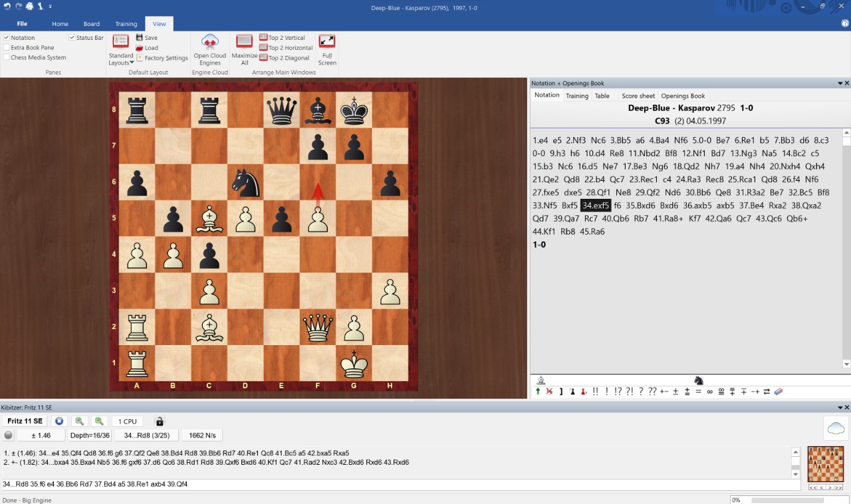Click the progress bar in status bar
Image resolution: width=851 pixels, height=504 pixels.
tap(788, 500)
